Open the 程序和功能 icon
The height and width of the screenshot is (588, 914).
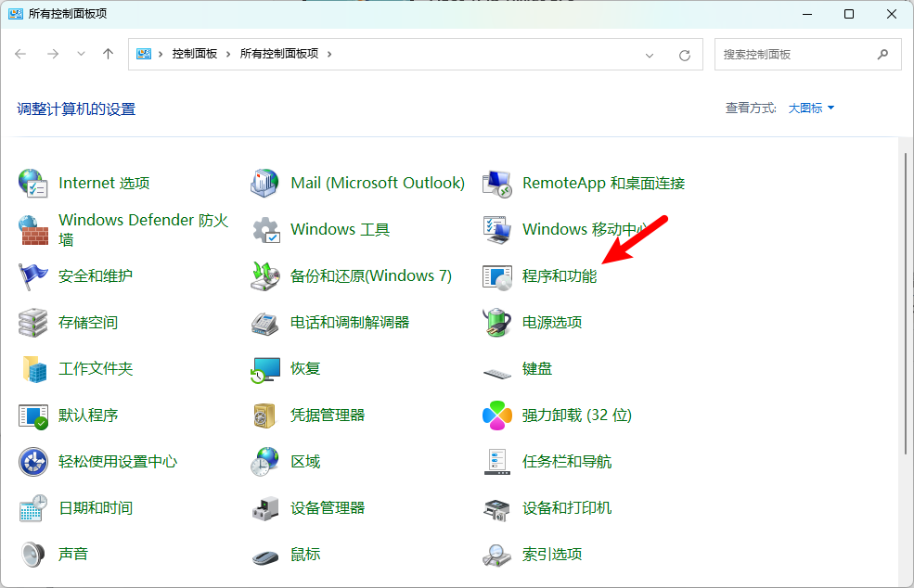(497, 276)
